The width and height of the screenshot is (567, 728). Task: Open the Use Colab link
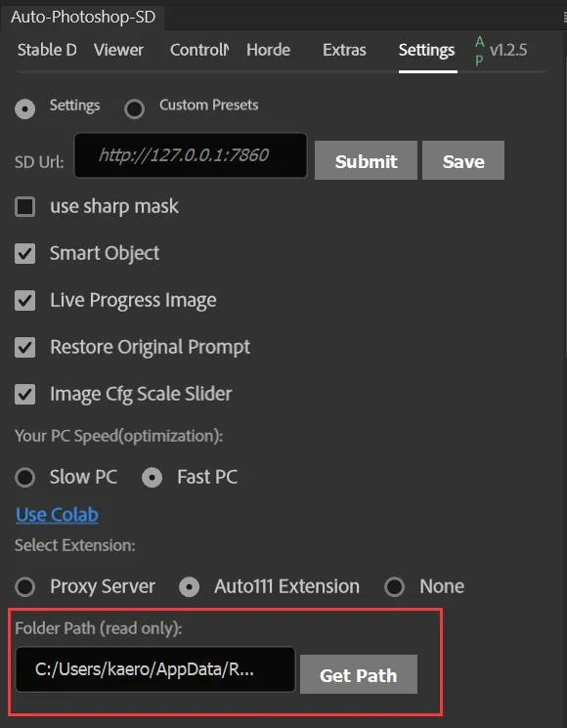[57, 514]
